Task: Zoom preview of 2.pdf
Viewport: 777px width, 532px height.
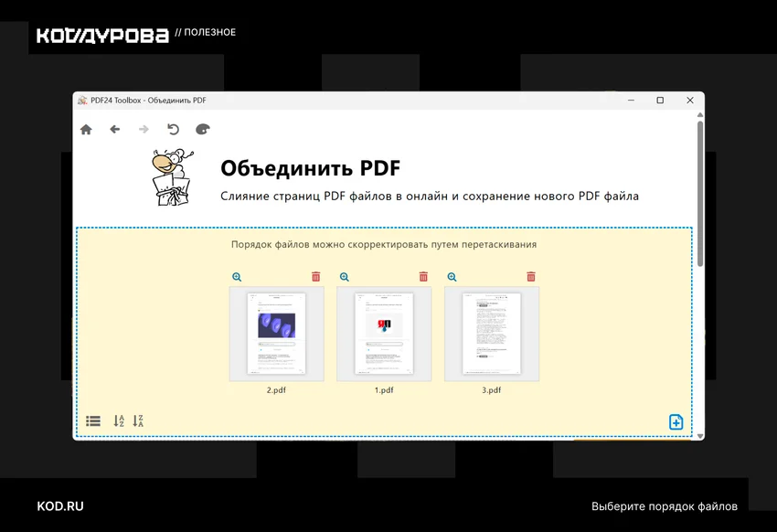Action: pos(237,277)
